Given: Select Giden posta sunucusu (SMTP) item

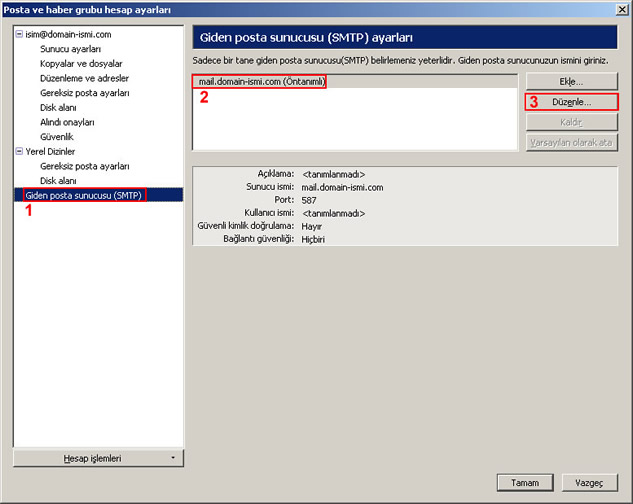Looking at the screenshot, I should click(x=84, y=195).
